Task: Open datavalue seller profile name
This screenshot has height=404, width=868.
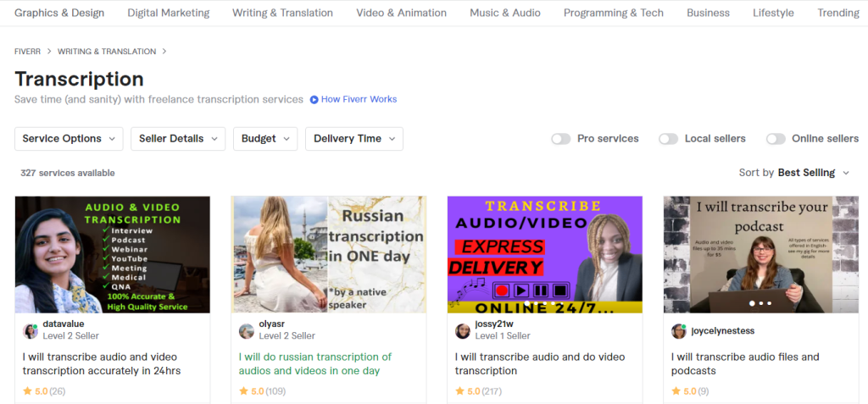Action: (x=64, y=324)
